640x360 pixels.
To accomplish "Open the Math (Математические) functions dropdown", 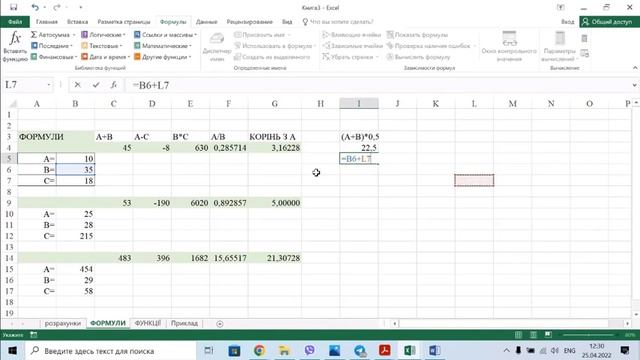I will point(162,46).
